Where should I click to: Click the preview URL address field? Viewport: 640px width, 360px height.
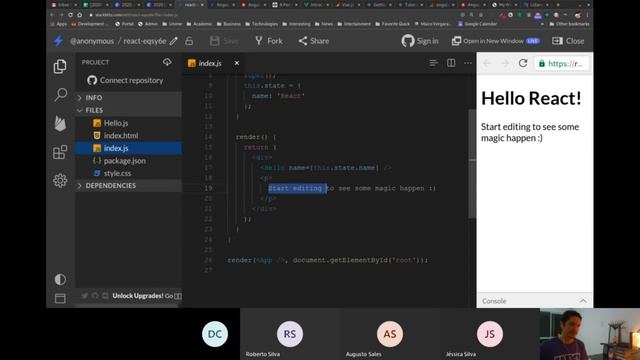[562, 63]
